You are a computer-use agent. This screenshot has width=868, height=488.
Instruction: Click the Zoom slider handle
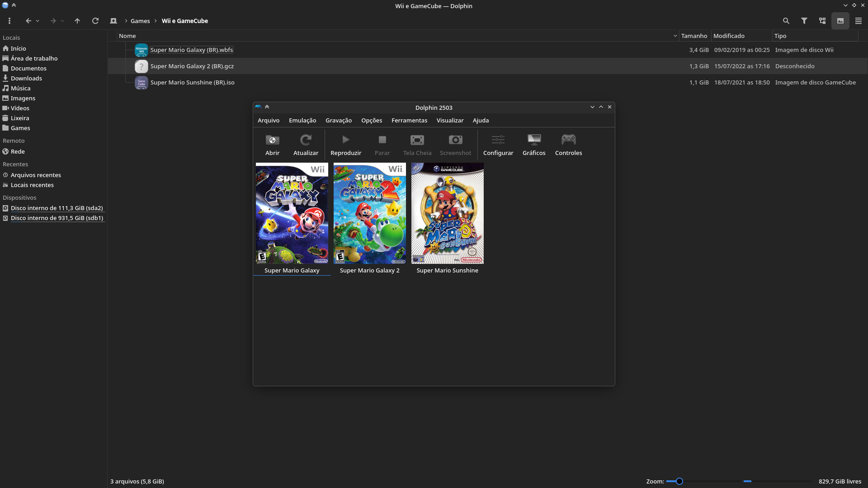pos(679,481)
